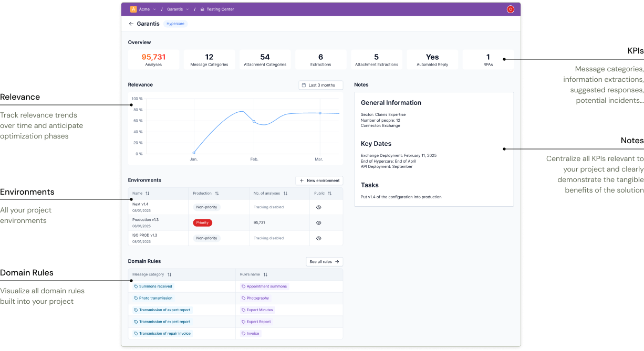
Task: Select the Message Categories KPI card
Action: [209, 59]
